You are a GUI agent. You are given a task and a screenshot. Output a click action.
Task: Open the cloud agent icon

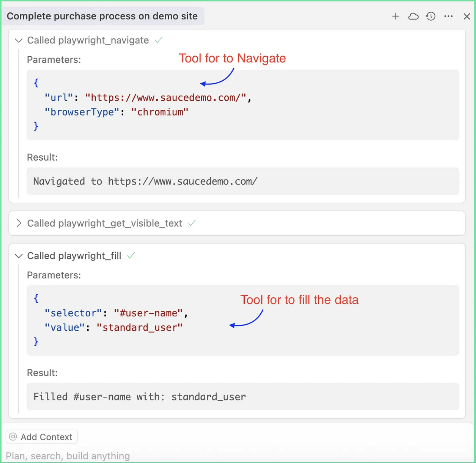[413, 16]
